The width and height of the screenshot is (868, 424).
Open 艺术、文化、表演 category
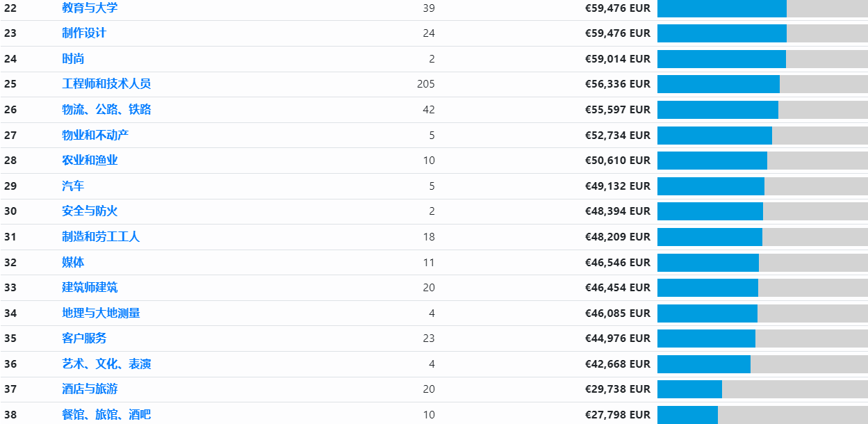(x=106, y=364)
